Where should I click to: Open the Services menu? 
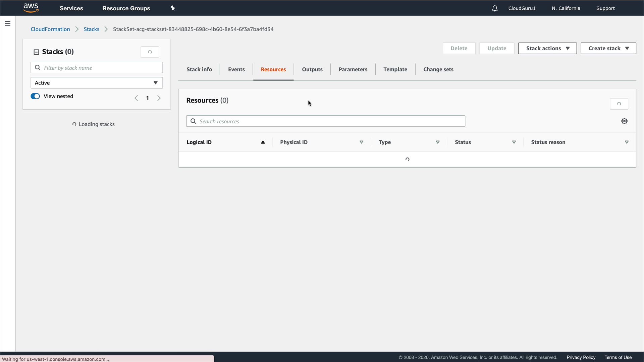71,8
